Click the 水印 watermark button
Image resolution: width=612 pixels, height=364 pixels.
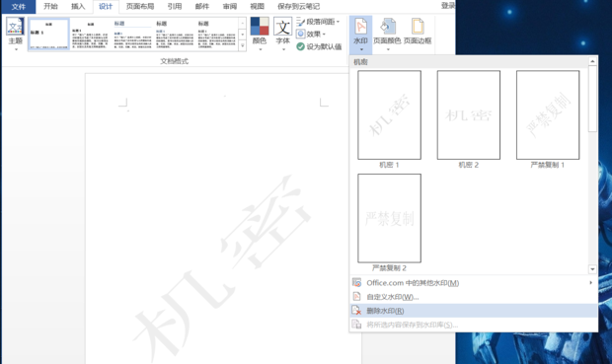point(360,35)
